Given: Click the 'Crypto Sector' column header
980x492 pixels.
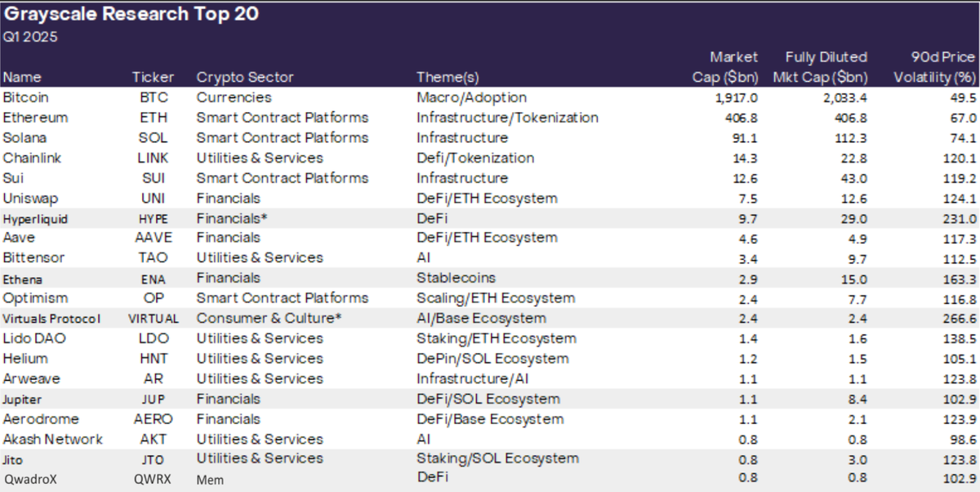Looking at the screenshot, I should (x=245, y=77).
